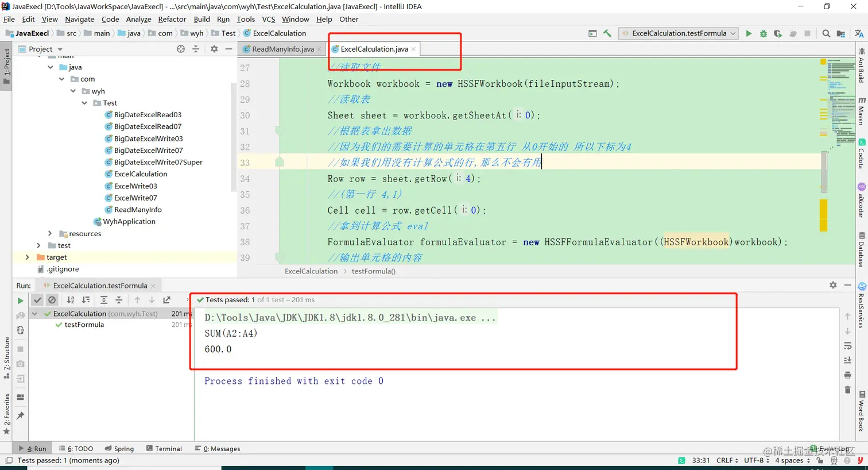Click the scroll to end console icon
This screenshot has height=470, width=868.
click(847, 360)
